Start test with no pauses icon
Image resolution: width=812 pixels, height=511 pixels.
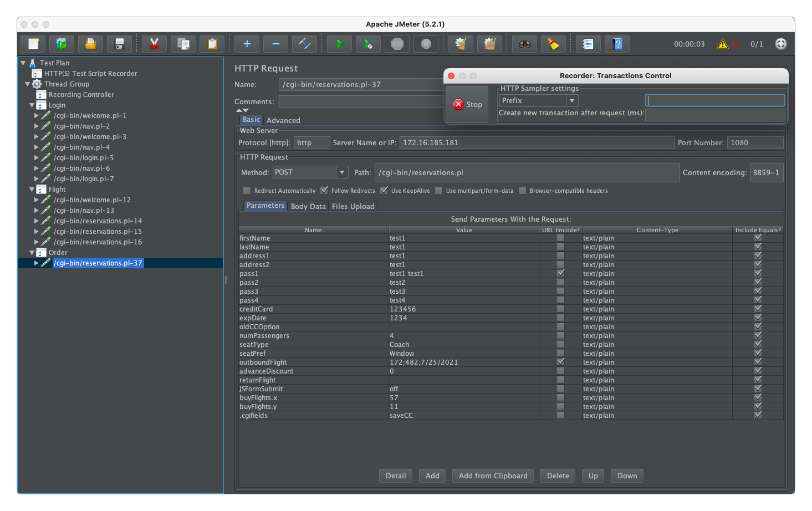[x=369, y=44]
